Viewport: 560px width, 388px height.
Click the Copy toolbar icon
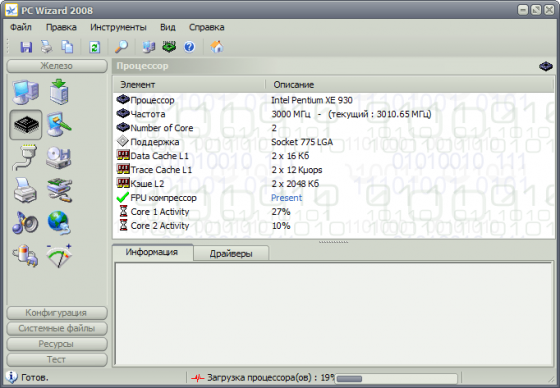pyautogui.click(x=67, y=47)
